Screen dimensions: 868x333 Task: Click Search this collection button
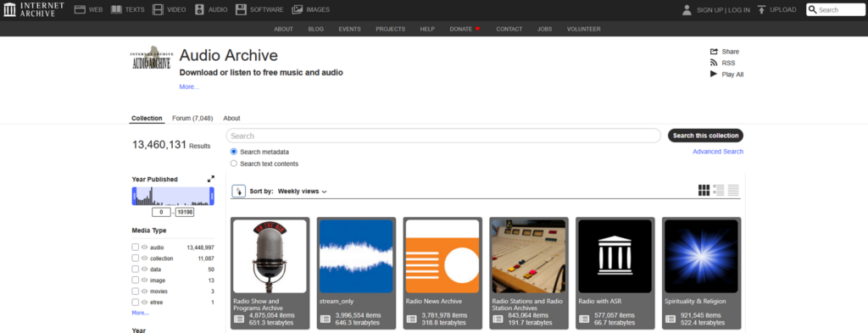click(x=705, y=136)
